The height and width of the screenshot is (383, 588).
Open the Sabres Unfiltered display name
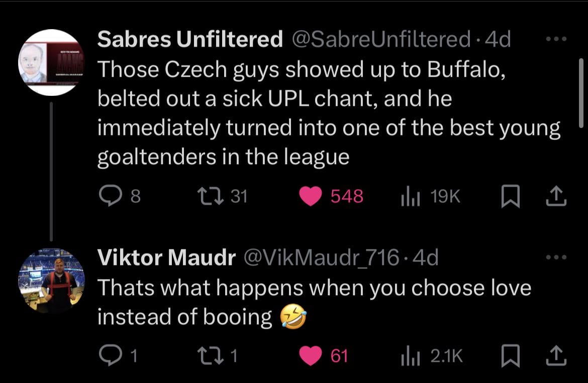point(190,39)
